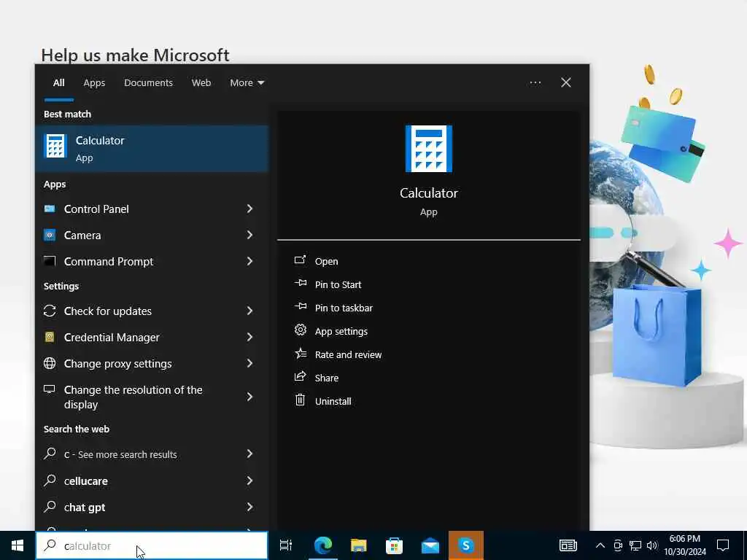
Task: Expand Change proxy settings arrow
Action: (249, 363)
